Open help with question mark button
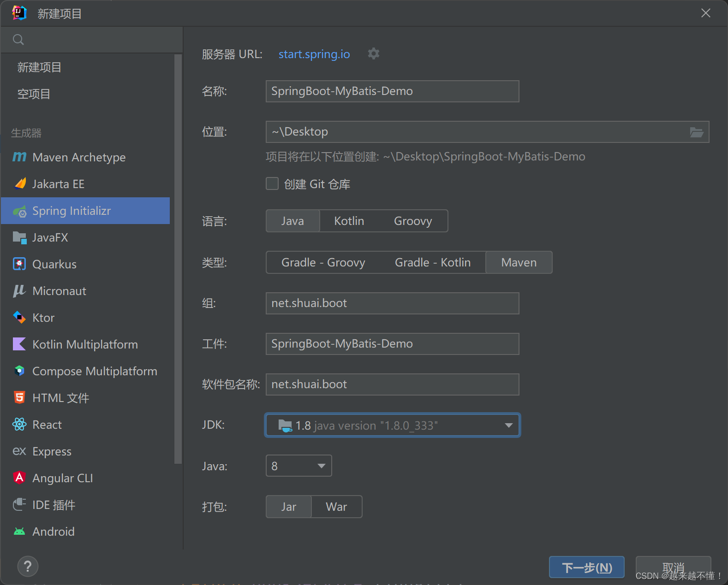Screen dimensions: 728x585 (x=28, y=566)
